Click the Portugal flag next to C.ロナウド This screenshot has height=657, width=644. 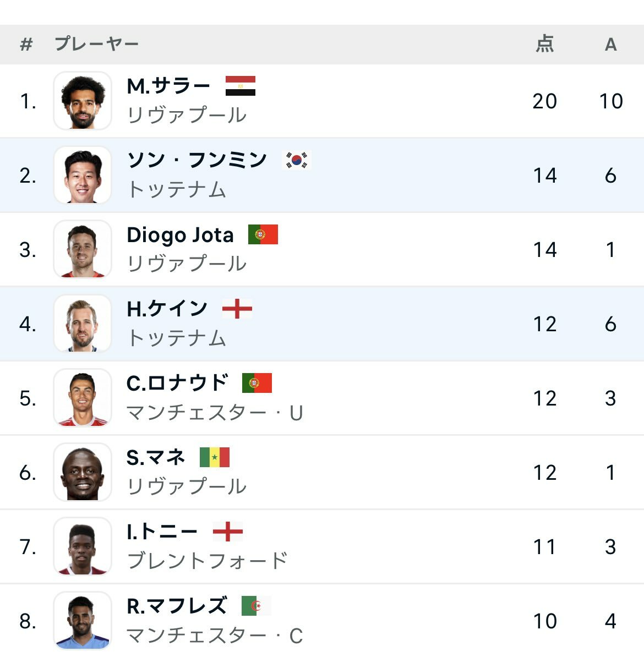click(257, 383)
